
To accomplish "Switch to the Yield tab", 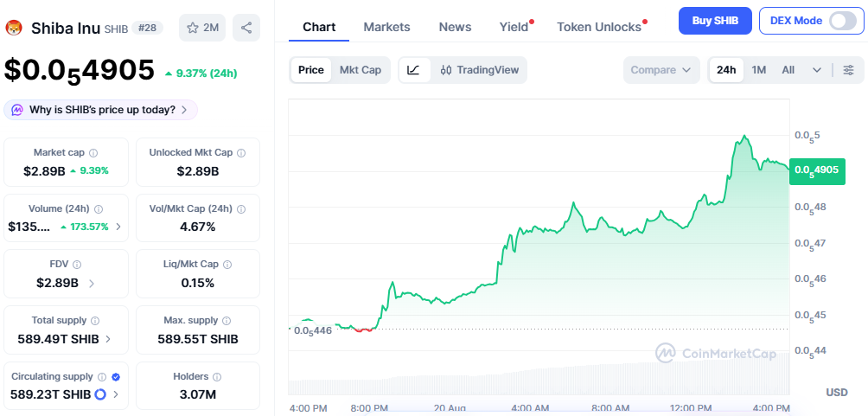I will [x=514, y=27].
